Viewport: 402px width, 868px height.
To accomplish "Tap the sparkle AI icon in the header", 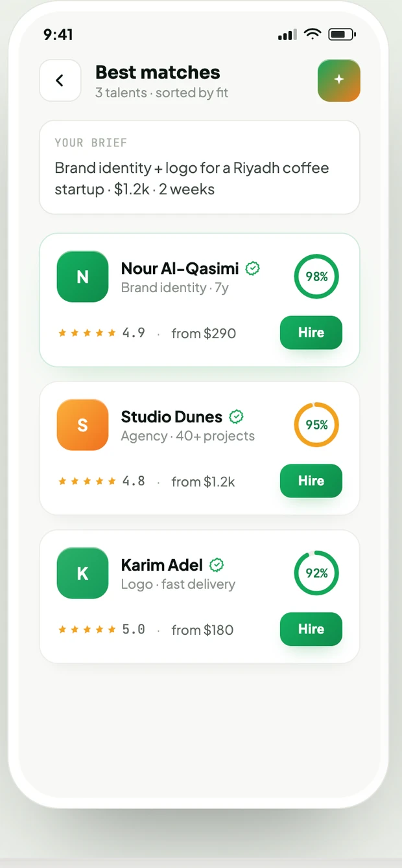I will pyautogui.click(x=338, y=80).
